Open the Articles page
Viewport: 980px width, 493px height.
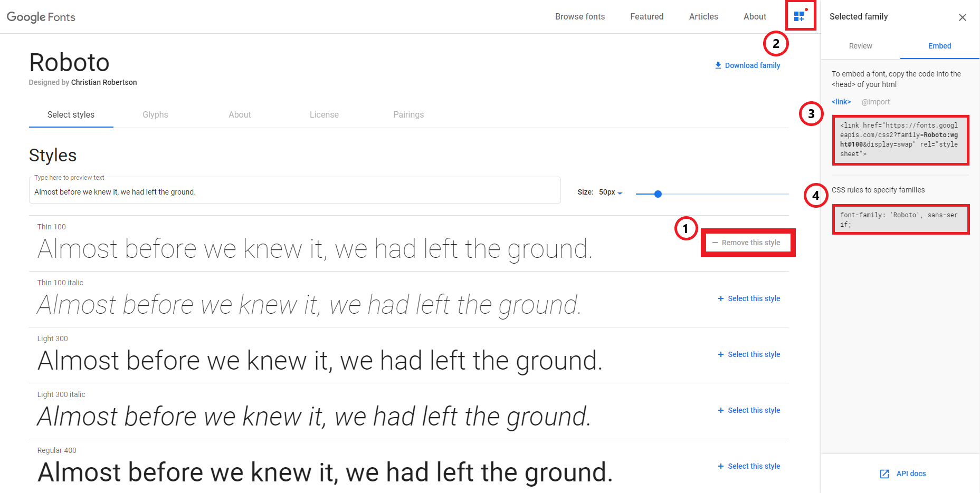[703, 17]
